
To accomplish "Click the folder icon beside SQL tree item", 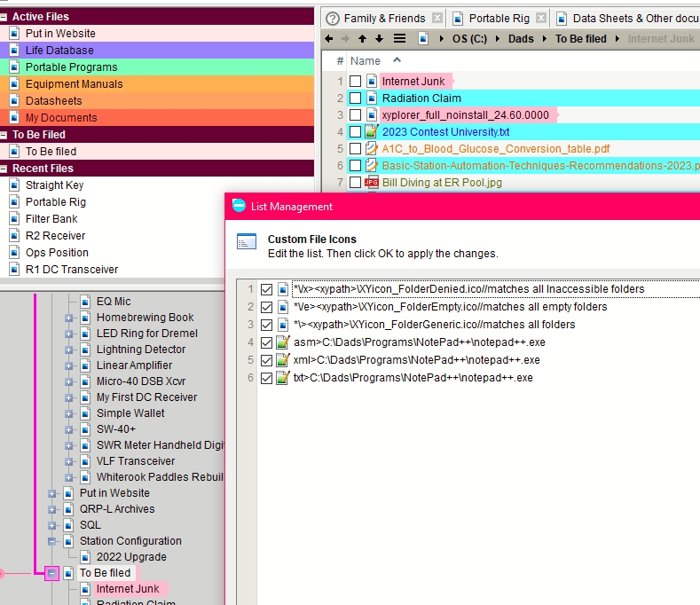I will point(68,525).
